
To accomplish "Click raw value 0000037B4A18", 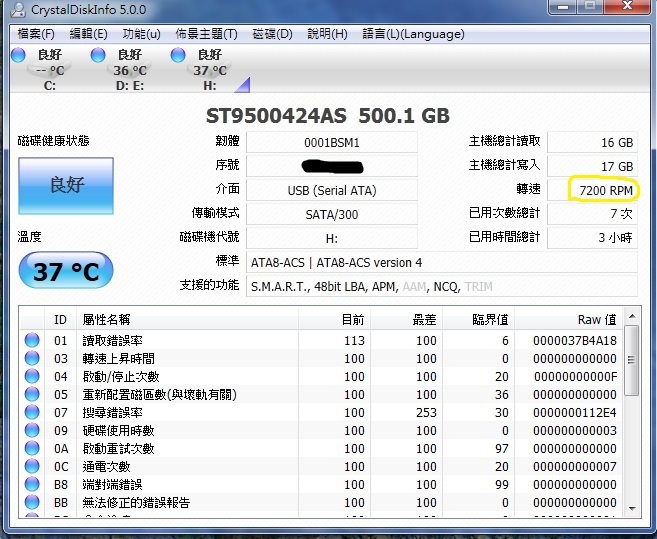I will [575, 341].
